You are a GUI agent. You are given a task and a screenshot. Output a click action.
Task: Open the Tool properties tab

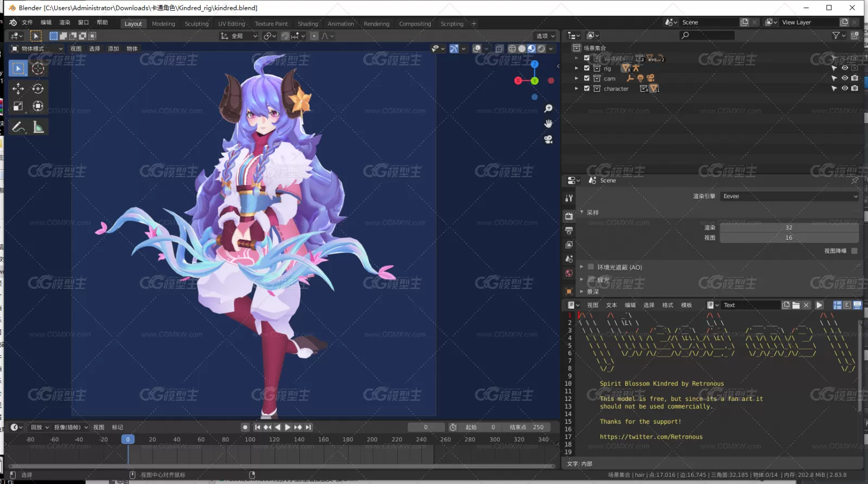[x=569, y=199]
